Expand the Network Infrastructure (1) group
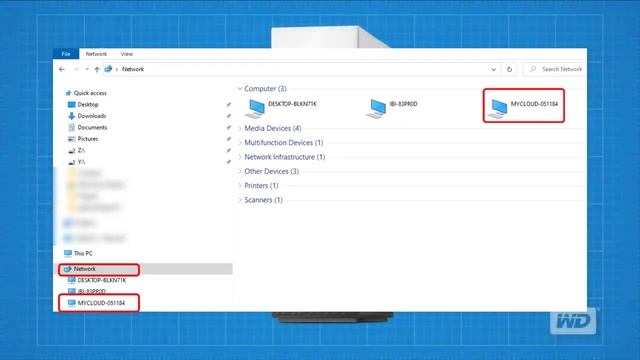Viewport: 640px width, 360px height. 240,157
